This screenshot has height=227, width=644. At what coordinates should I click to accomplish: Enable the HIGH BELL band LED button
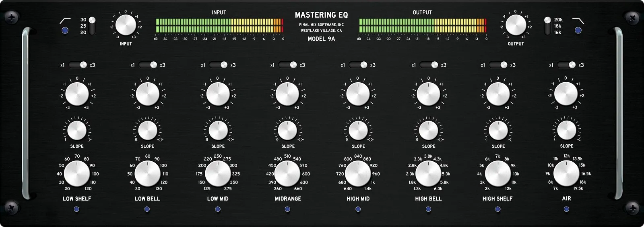click(428, 209)
